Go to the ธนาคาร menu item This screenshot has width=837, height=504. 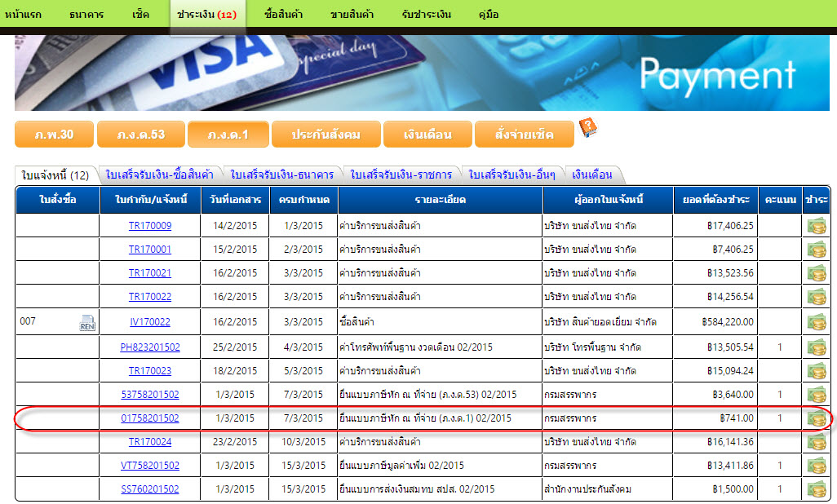[x=88, y=15]
